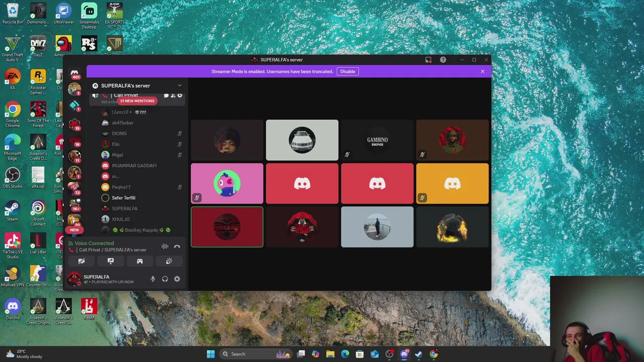The image size is (644, 362).
Task: Open Recycle Bin on desktop
Action: point(13,14)
